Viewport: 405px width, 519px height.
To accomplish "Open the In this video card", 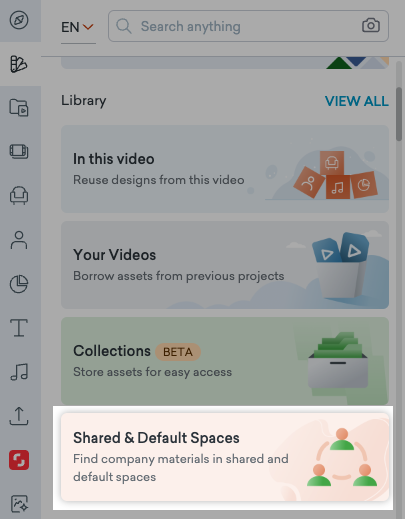I will [x=225, y=169].
